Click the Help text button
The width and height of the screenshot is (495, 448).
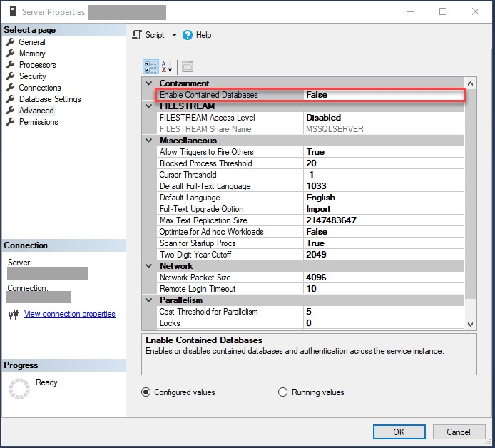pos(203,35)
